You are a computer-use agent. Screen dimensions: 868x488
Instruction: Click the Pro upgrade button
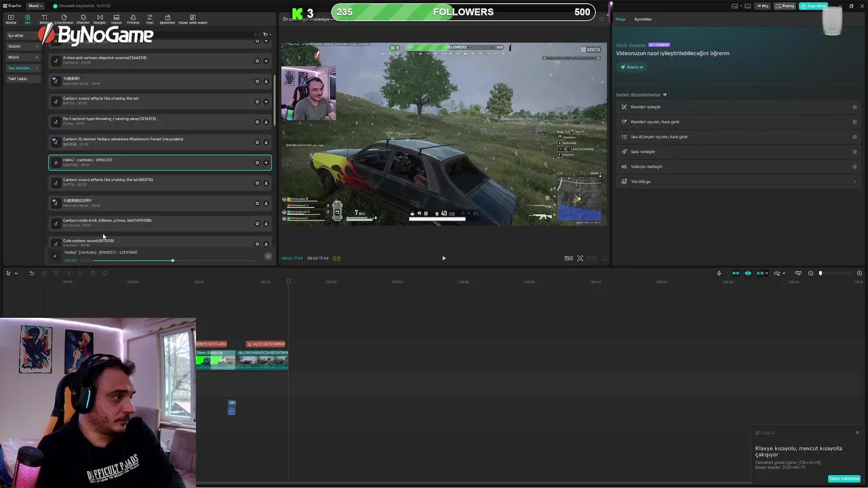tap(764, 6)
